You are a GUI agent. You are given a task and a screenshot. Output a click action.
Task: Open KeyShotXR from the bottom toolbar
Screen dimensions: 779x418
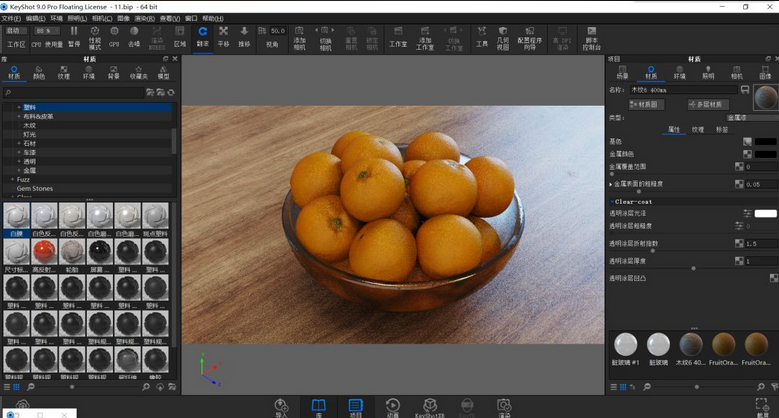(x=429, y=406)
